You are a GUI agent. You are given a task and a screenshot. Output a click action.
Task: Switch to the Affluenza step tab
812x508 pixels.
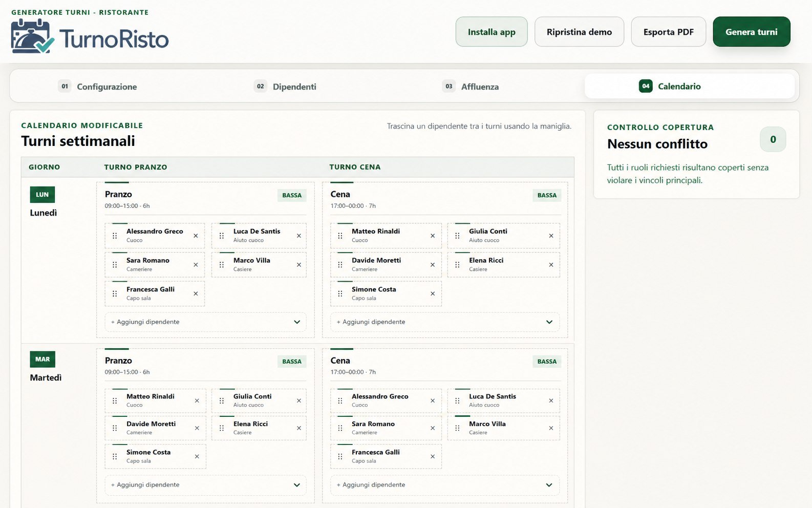click(x=471, y=87)
